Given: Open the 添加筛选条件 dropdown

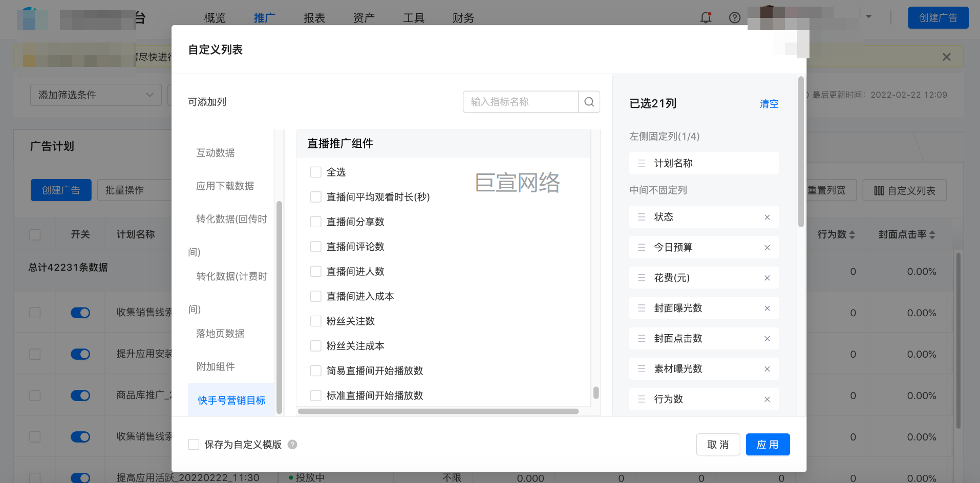Looking at the screenshot, I should coord(96,95).
